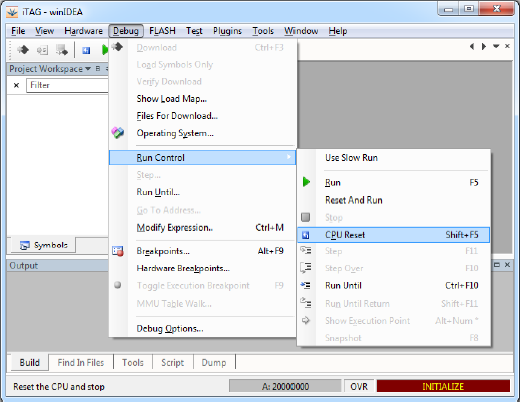Select Show Load Map... menu item
This screenshot has height=403, width=520.
tap(202, 99)
